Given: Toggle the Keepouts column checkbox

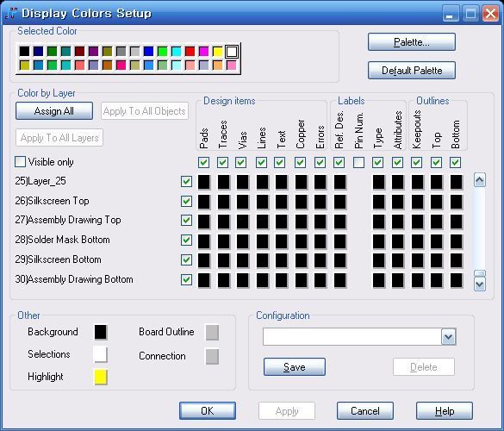Looking at the screenshot, I should point(417,162).
